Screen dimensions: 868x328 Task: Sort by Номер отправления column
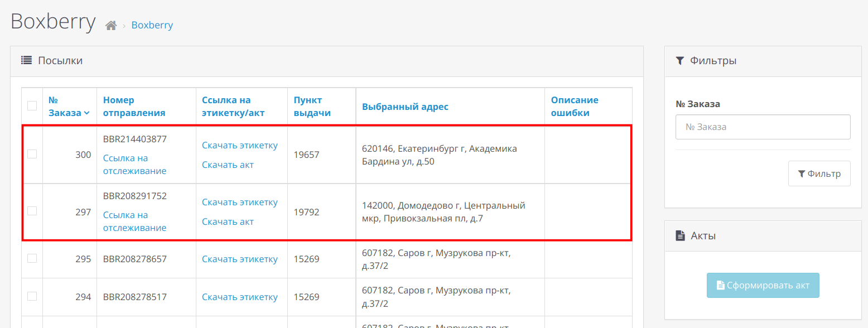[x=134, y=106]
